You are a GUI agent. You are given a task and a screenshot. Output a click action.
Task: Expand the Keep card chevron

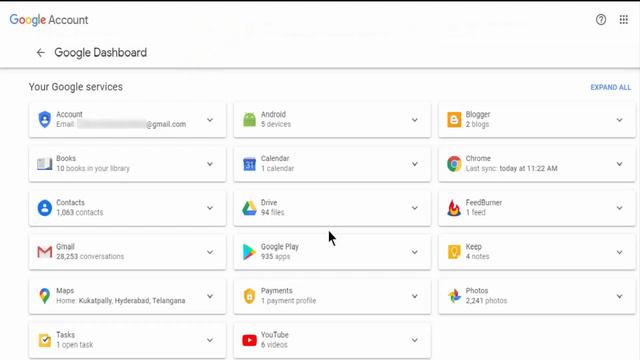tap(620, 252)
